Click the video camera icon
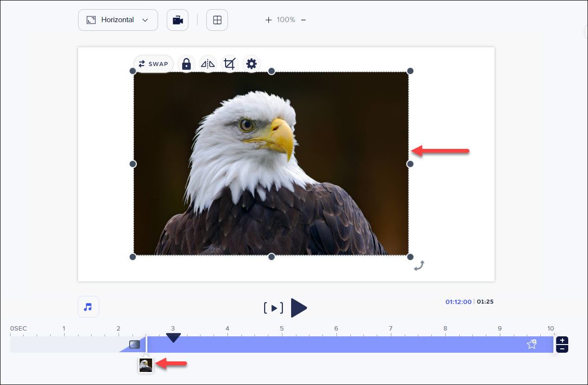The image size is (588, 385). (177, 20)
